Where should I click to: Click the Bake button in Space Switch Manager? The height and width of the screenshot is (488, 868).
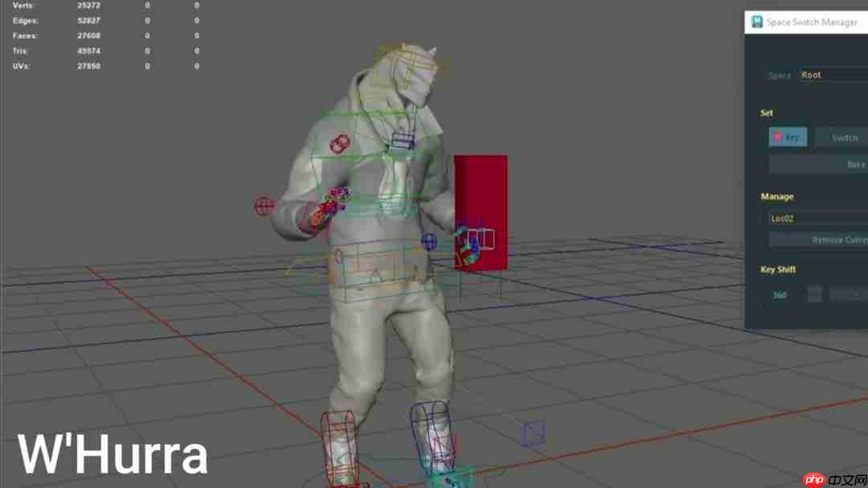point(819,164)
